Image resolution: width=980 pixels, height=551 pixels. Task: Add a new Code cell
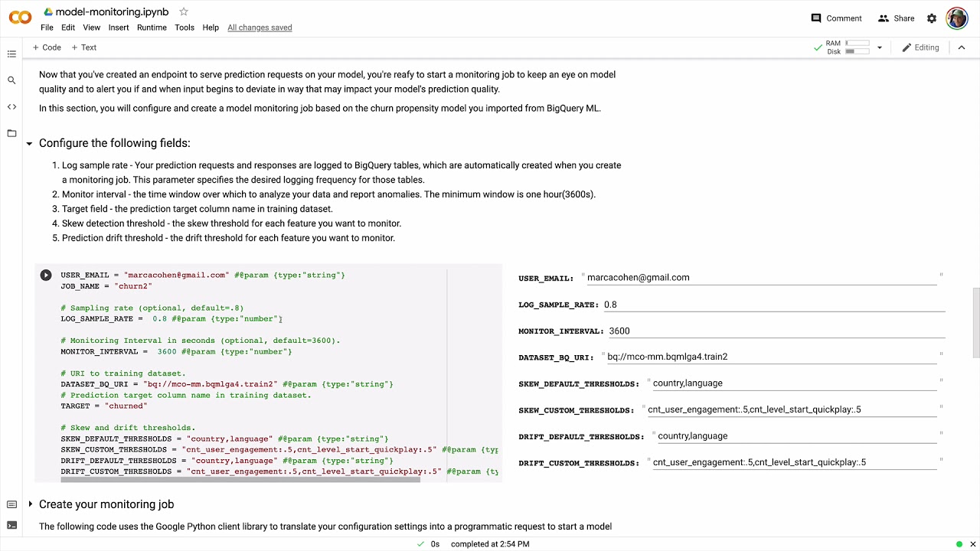click(x=47, y=47)
